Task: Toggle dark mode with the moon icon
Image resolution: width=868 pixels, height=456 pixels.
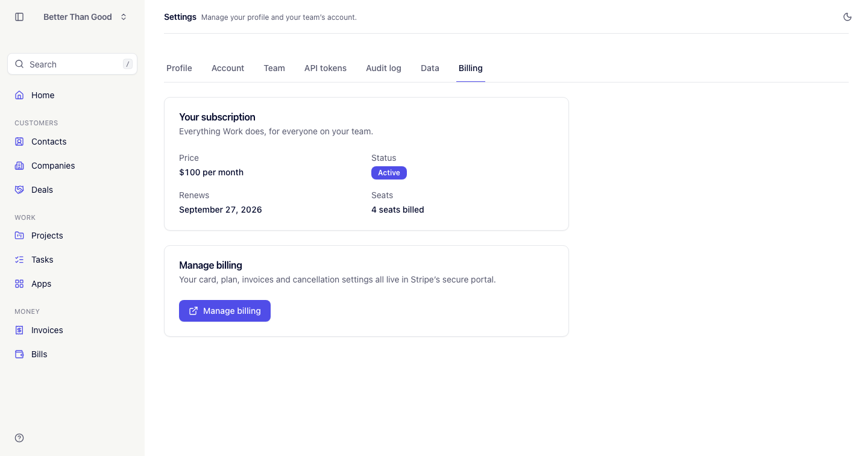Action: point(848,17)
